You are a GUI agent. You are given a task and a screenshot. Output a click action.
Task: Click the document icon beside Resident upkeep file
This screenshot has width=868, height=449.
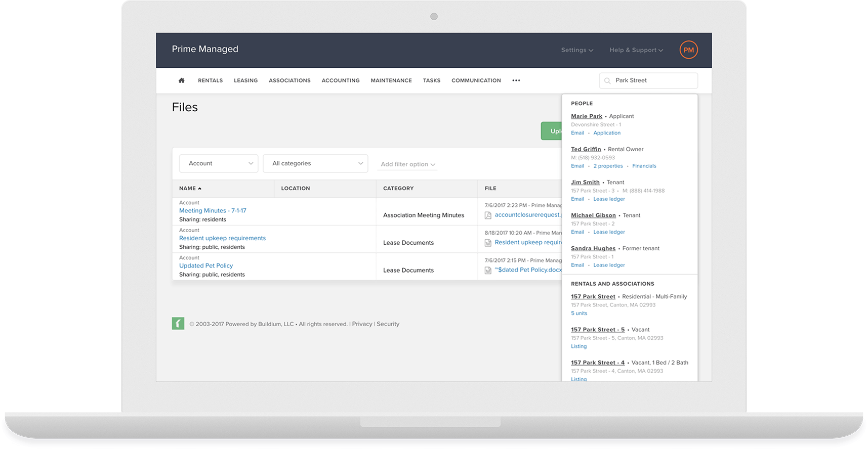pos(488,243)
